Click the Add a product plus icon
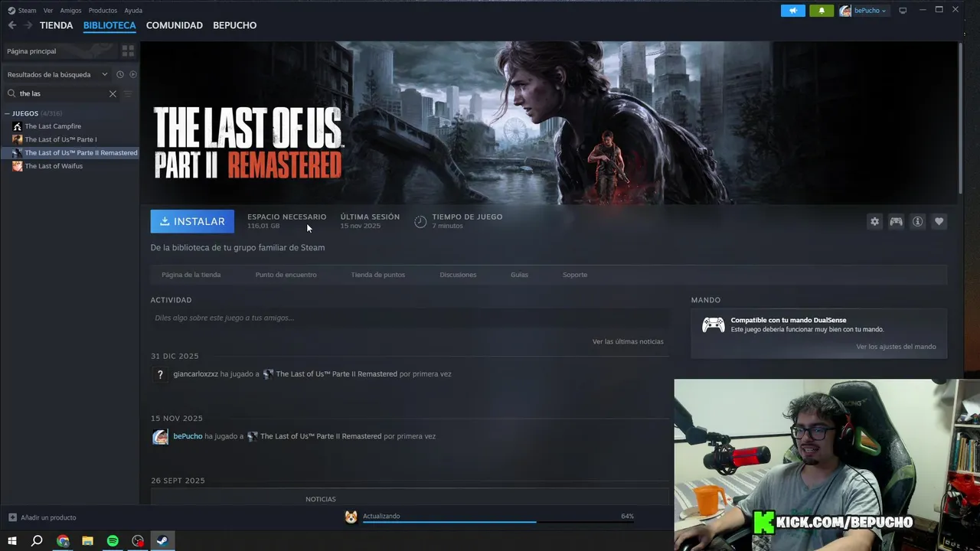 point(12,517)
